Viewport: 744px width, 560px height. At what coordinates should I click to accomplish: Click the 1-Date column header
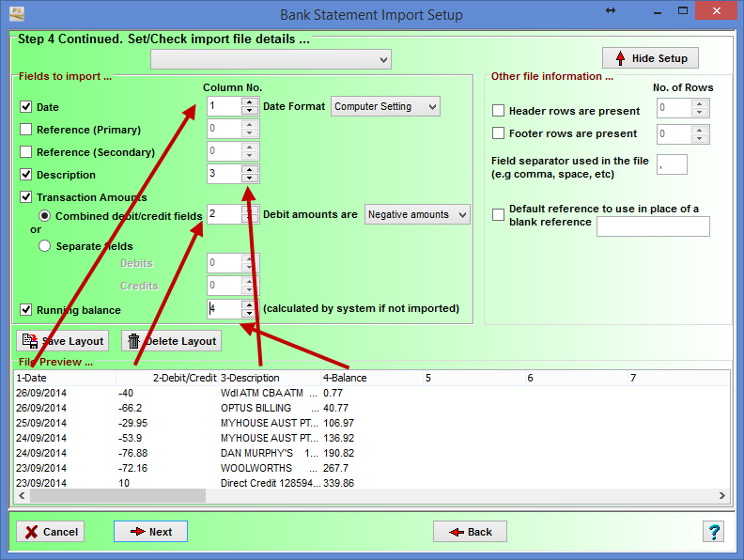click(65, 378)
